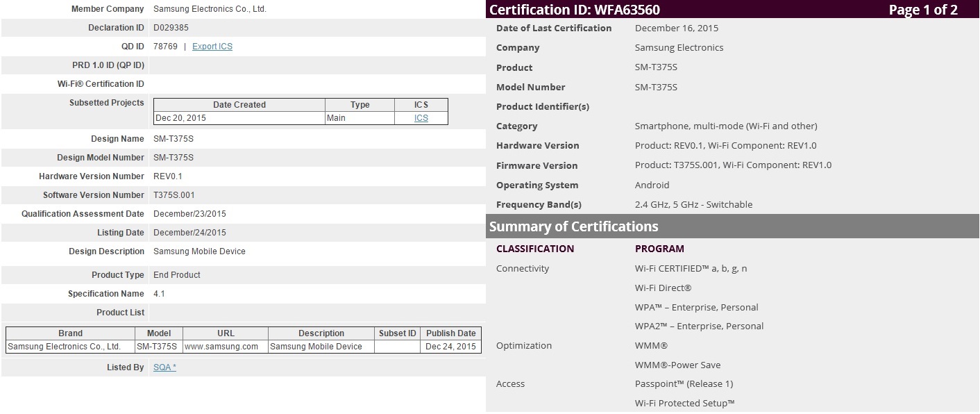
Task: Click Listing Date December/24/2015
Action: click(x=189, y=233)
